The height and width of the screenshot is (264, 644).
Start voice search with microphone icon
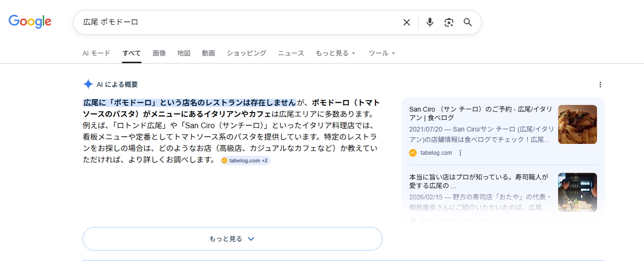[x=430, y=22]
